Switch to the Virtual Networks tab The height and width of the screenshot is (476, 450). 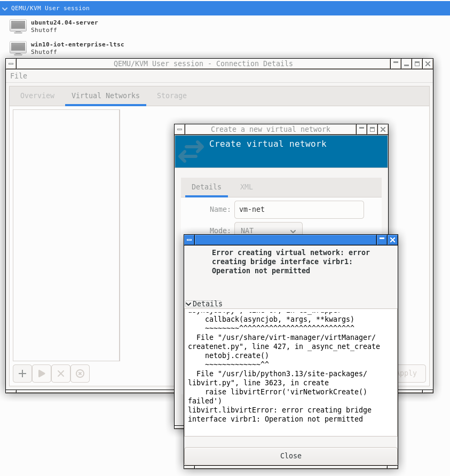click(106, 96)
